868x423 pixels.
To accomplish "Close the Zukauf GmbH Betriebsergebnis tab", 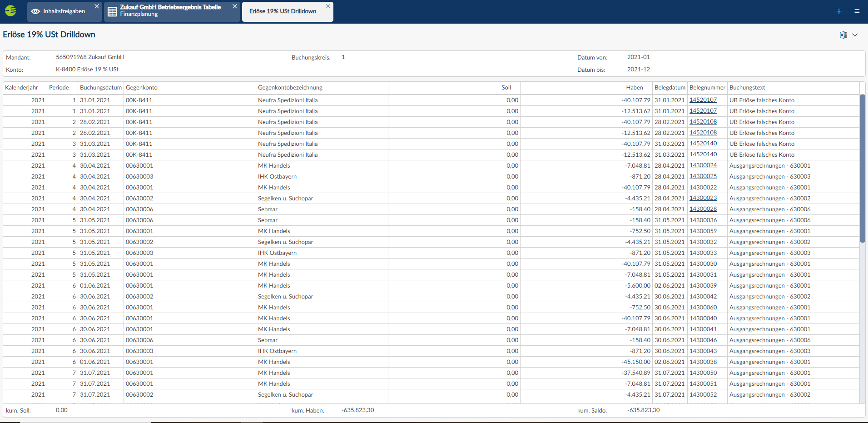I will click(x=235, y=6).
